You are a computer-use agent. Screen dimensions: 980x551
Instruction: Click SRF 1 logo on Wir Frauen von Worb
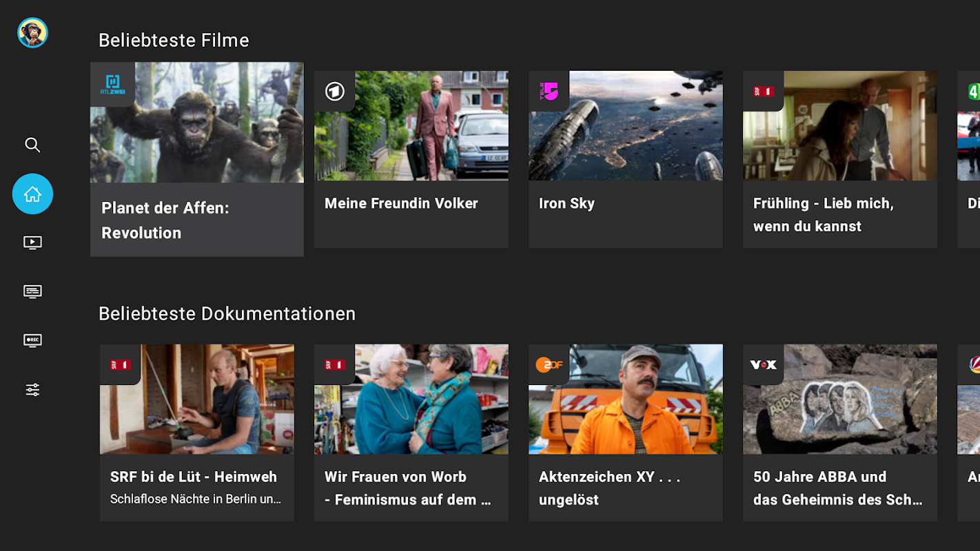[335, 364]
